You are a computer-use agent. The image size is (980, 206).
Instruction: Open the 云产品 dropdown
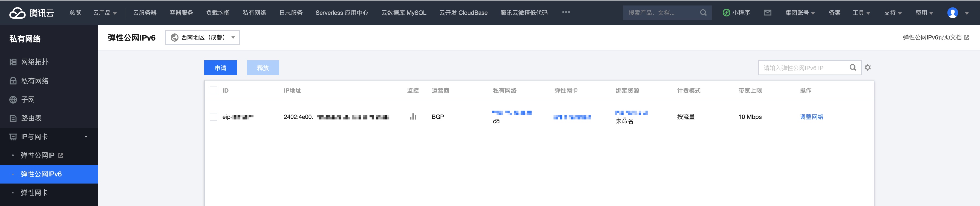(x=105, y=13)
